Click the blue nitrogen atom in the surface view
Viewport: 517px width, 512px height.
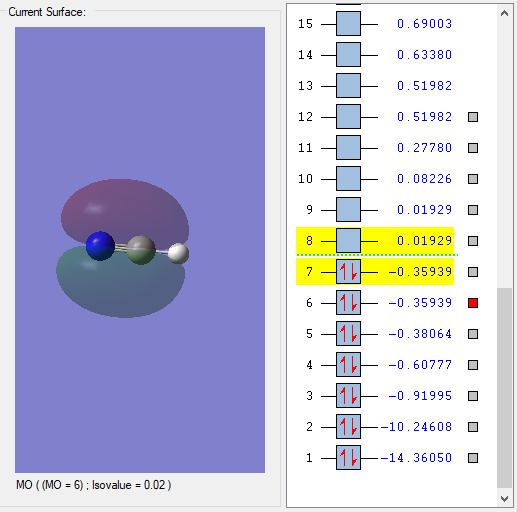[x=100, y=246]
